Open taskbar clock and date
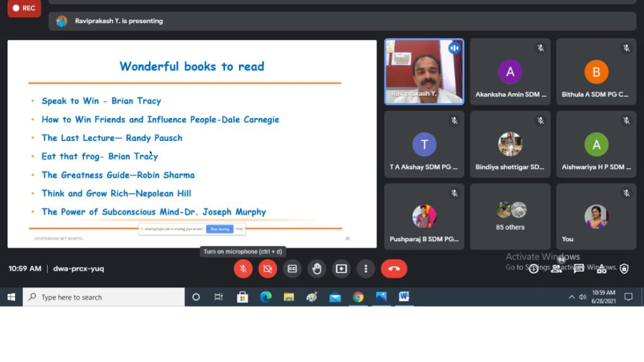The height and width of the screenshot is (362, 644). [x=603, y=297]
